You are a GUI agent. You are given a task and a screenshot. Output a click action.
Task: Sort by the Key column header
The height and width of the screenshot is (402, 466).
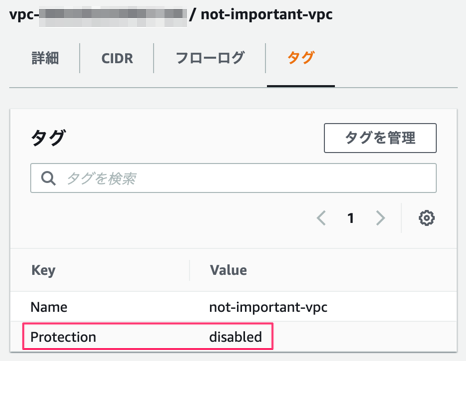[x=43, y=270]
